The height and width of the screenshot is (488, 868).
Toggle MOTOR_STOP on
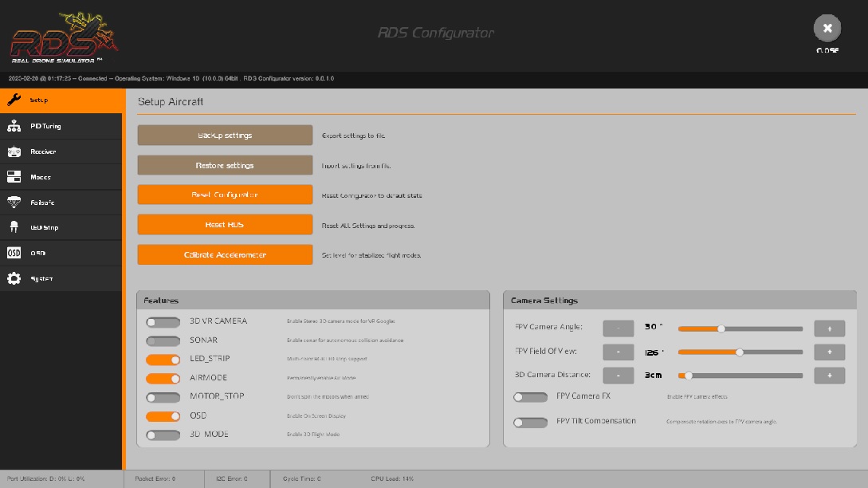coord(163,397)
